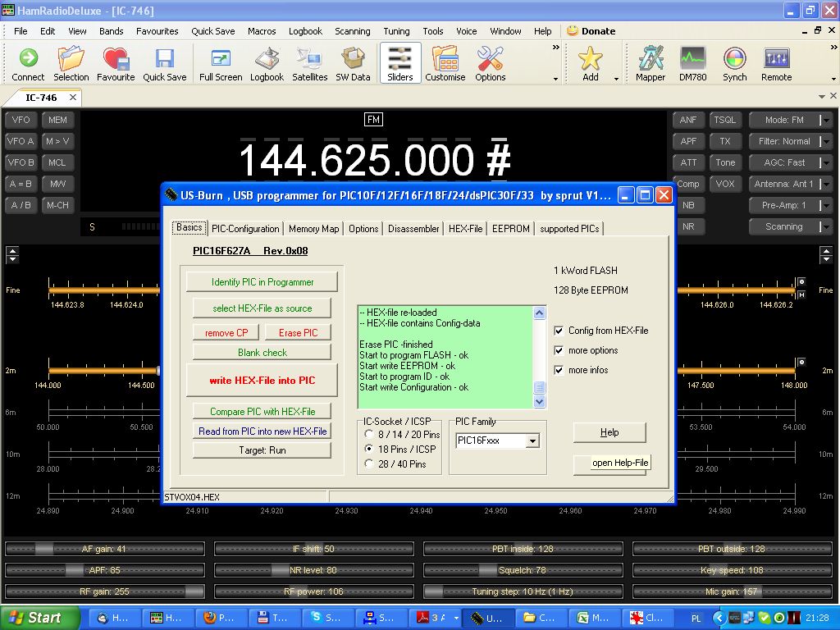840x630 pixels.
Task: Open the Customise toolbar icon
Action: coord(445,64)
